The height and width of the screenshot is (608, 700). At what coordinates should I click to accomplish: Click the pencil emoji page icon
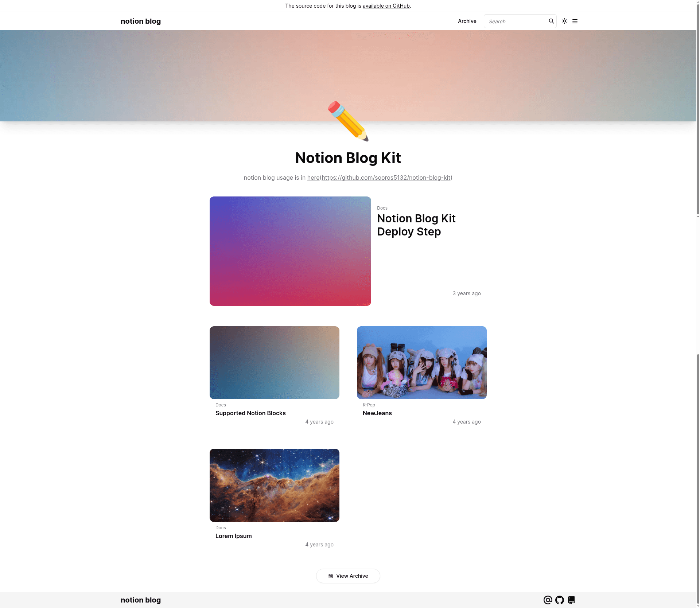(348, 121)
